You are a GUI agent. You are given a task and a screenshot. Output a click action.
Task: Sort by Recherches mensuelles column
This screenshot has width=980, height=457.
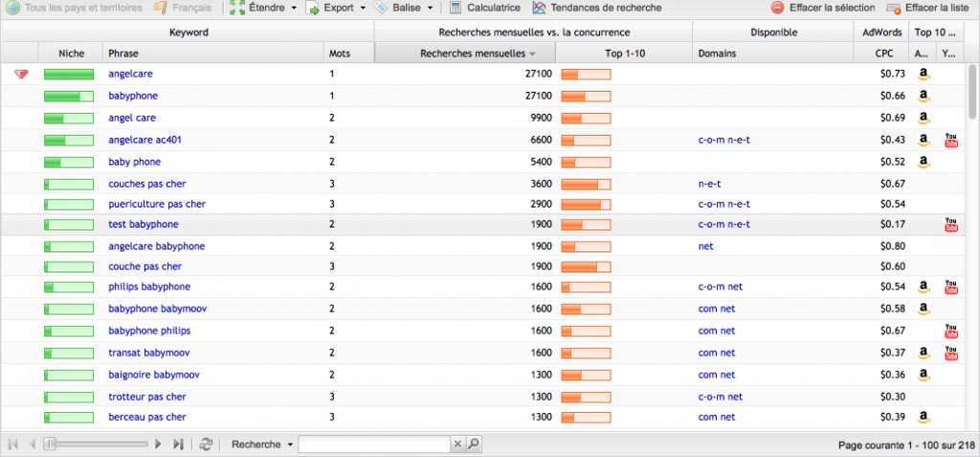[x=465, y=54]
